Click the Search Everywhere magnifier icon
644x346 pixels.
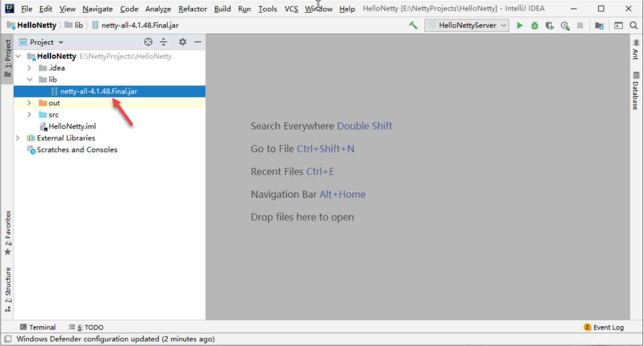click(634, 25)
